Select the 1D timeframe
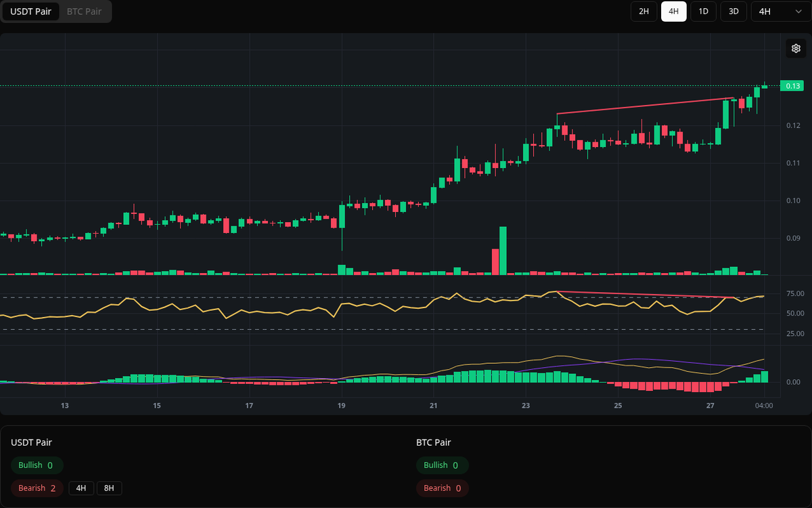 point(703,12)
